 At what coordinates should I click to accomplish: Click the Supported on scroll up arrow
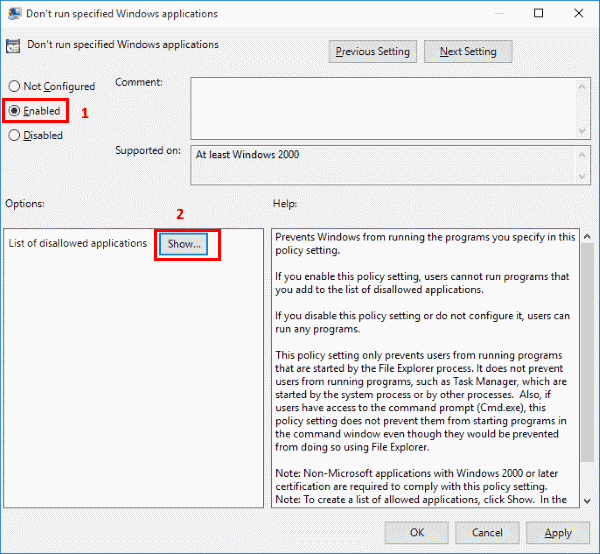(x=582, y=155)
